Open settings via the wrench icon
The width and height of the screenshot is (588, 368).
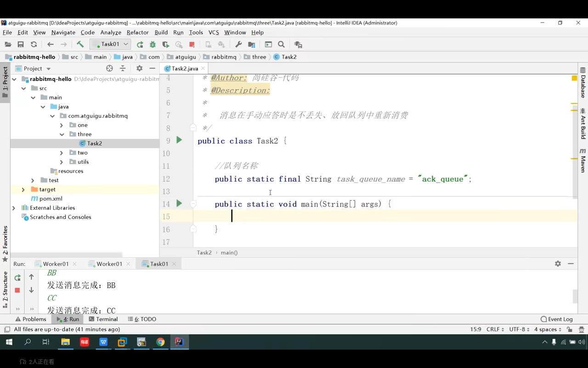pyautogui.click(x=238, y=45)
